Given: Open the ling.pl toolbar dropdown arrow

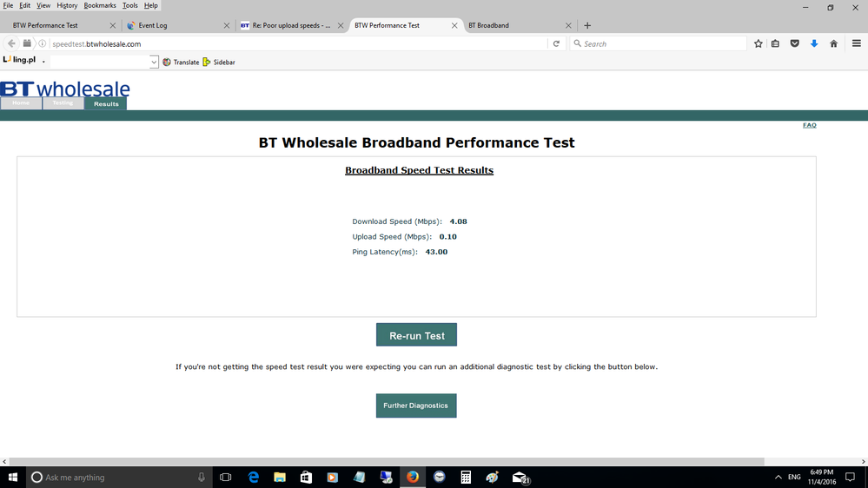Looking at the screenshot, I should coord(154,62).
